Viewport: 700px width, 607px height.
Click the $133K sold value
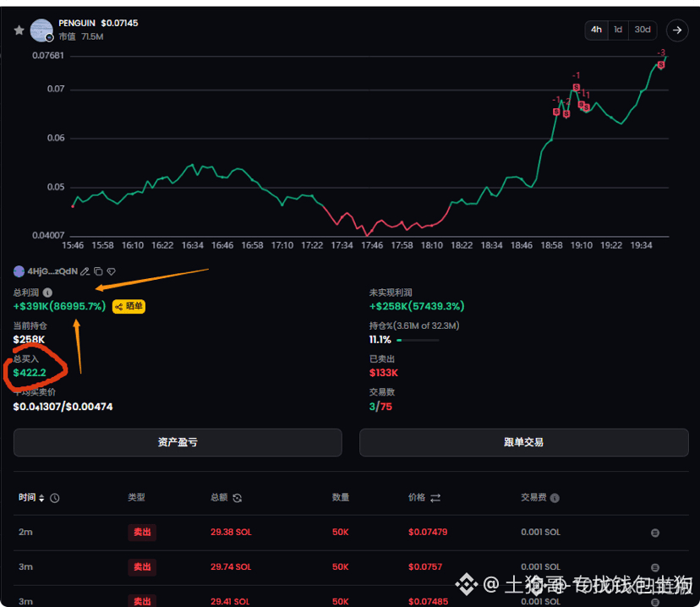click(384, 373)
